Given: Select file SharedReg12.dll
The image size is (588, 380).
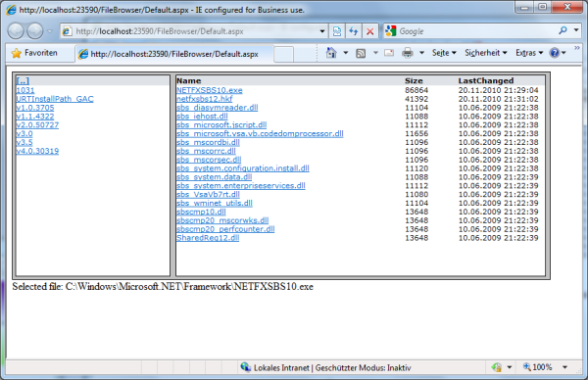Looking at the screenshot, I should tap(208, 238).
